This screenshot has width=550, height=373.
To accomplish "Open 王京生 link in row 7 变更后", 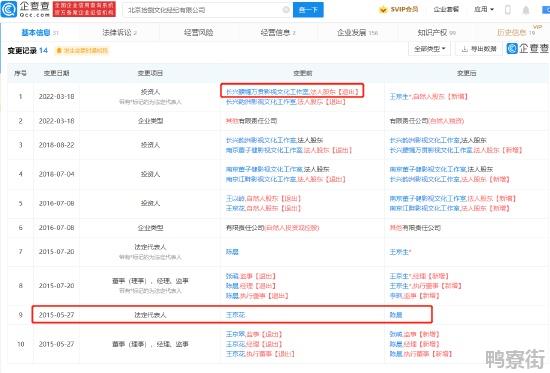I will (400, 252).
